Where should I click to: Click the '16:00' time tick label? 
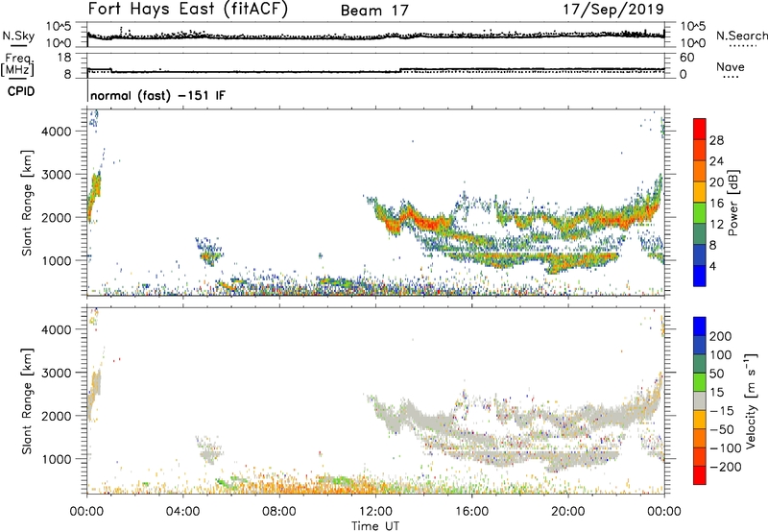[x=471, y=512]
